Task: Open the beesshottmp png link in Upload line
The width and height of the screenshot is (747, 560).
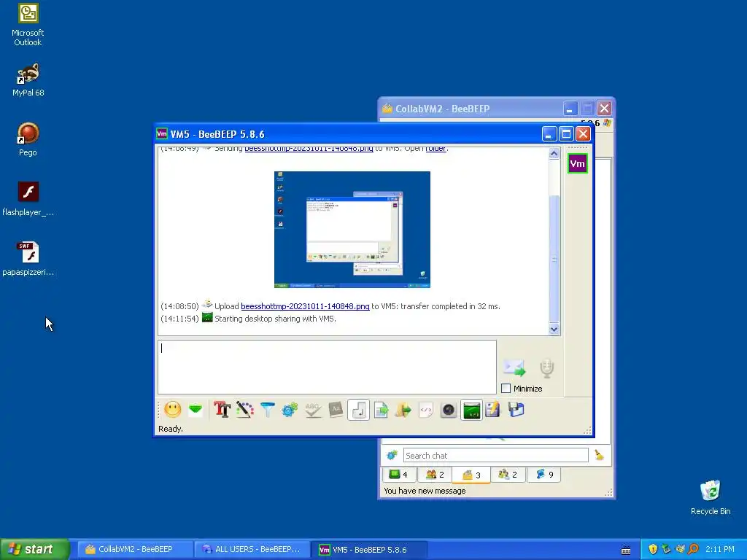Action: tap(305, 306)
